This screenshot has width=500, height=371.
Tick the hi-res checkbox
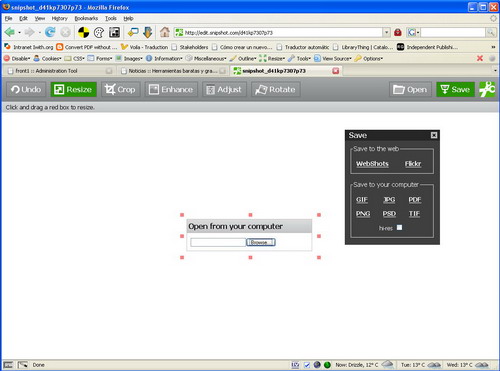399,227
